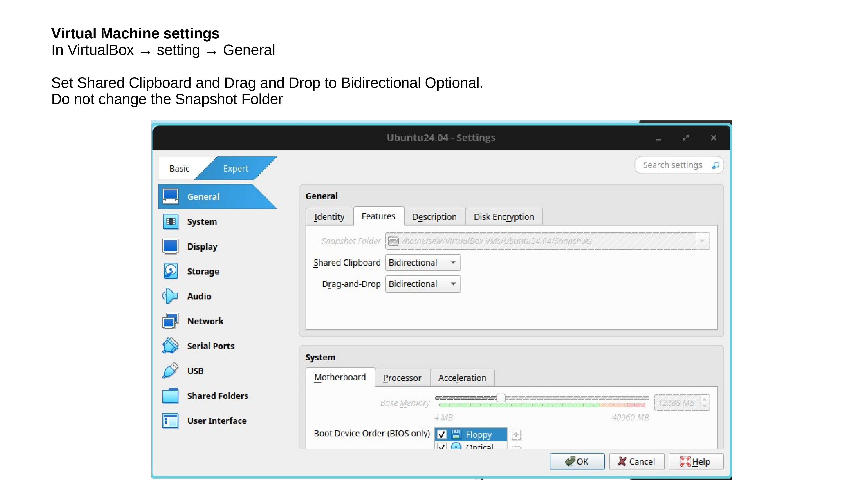
Task: Maximize the Ubuntu24.04 Settings window
Action: (686, 138)
